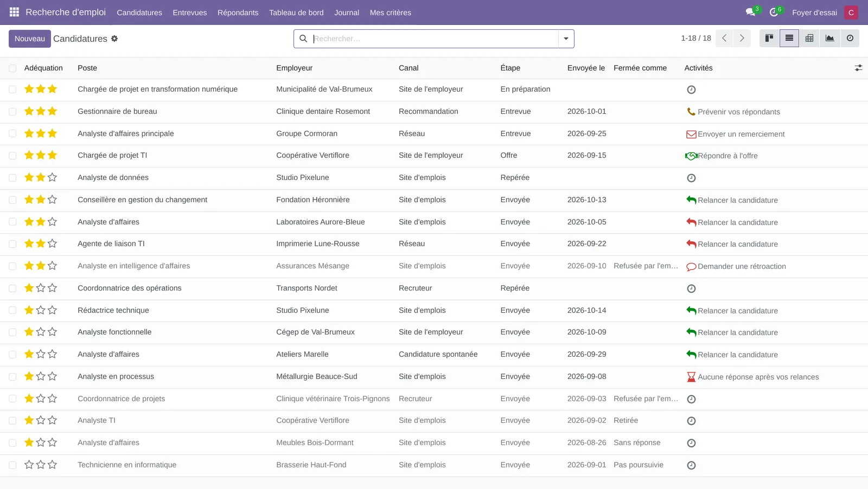Click the user avatar C
This screenshot has width=868, height=489.
[x=851, y=12]
